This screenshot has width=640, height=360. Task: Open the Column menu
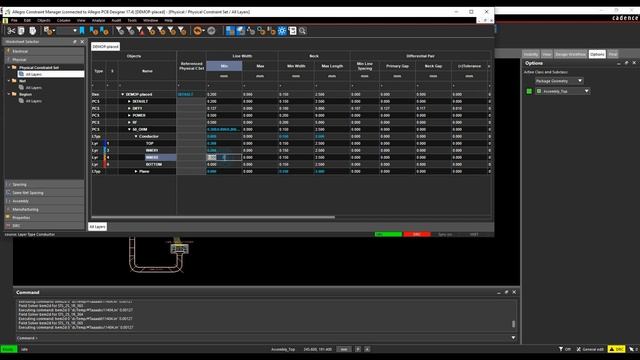click(64, 20)
